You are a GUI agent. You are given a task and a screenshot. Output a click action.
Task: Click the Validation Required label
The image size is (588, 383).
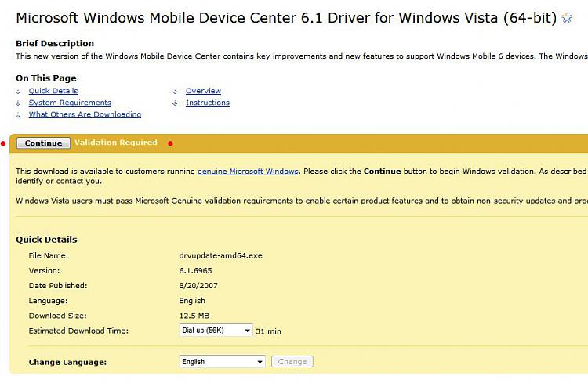point(116,143)
